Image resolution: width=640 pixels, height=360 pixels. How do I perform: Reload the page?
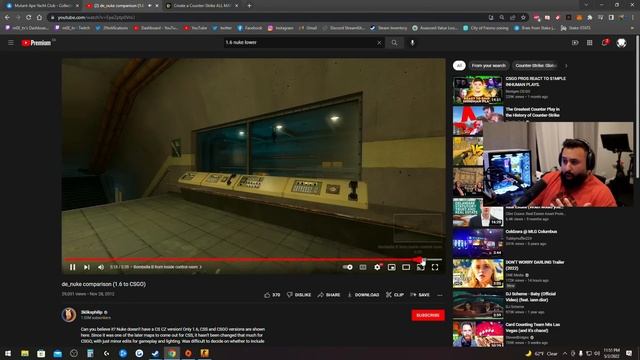pyautogui.click(x=29, y=17)
